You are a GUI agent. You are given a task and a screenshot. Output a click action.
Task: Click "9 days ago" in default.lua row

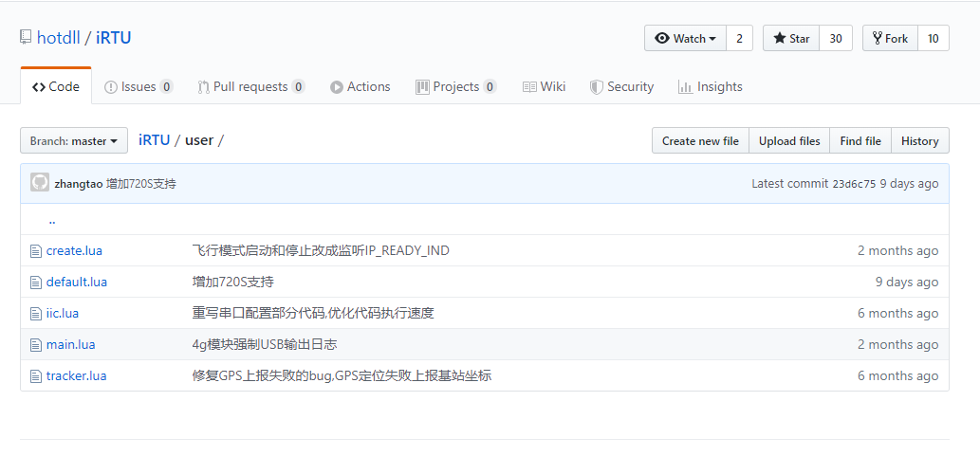click(907, 283)
